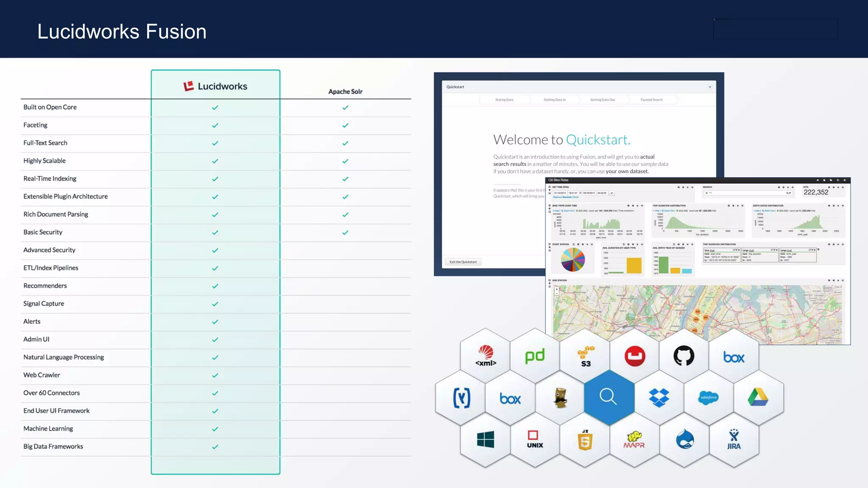Select the Salesforce cloud connector icon
This screenshot has width=868, height=488.
point(709,397)
